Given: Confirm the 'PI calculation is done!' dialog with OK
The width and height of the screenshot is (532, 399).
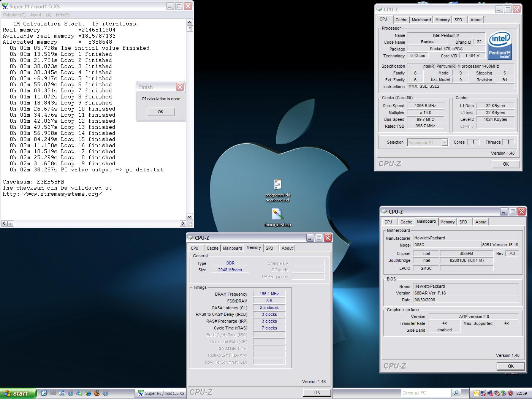Looking at the screenshot, I should (161, 112).
